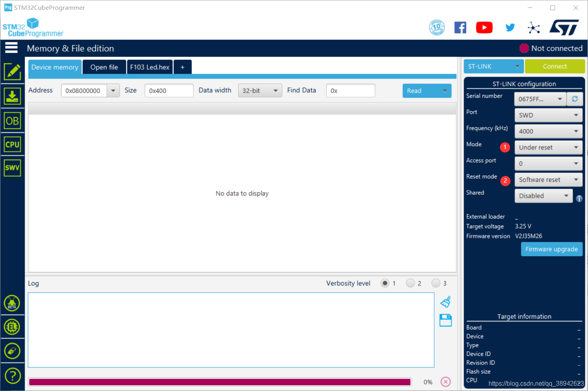588x391 pixels.
Task: Show info about Shared mode
Action: 579,199
